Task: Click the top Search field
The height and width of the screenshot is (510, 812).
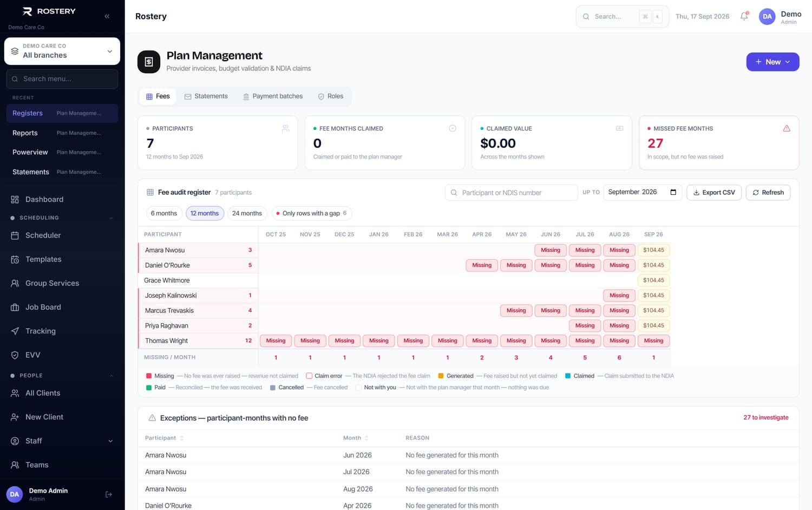Action: (622, 16)
